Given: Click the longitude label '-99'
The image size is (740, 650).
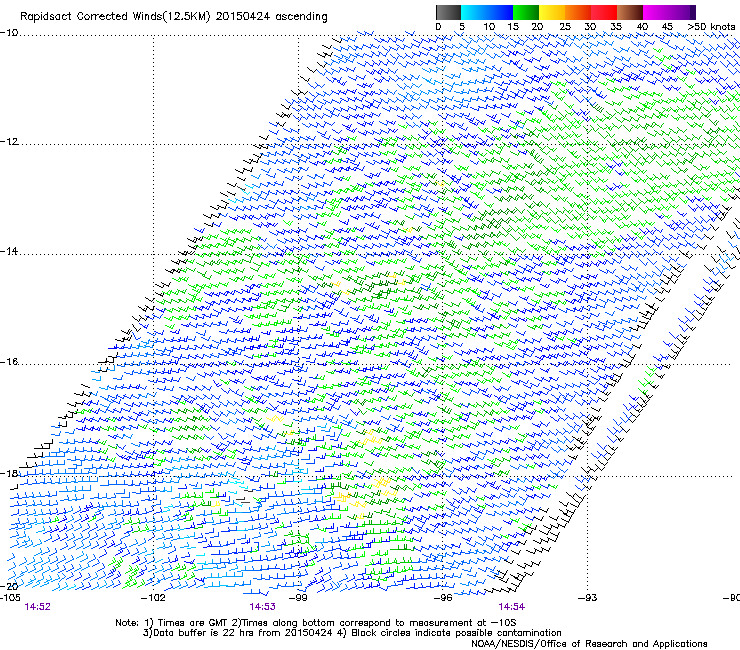Looking at the screenshot, I should (x=298, y=598).
